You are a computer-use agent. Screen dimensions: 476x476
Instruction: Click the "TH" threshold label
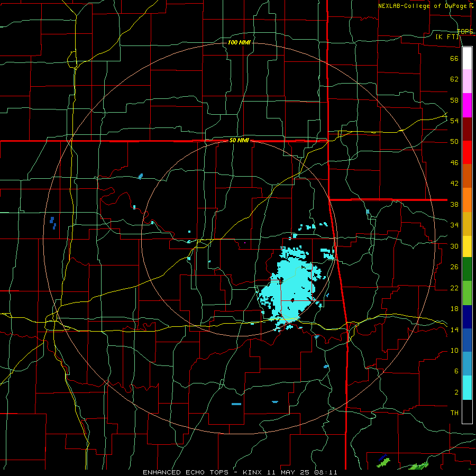coord(454,413)
